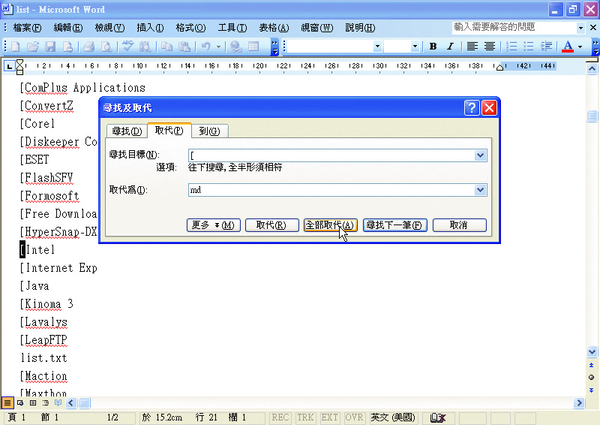Viewport: 600px width, 425px height.
Task: Run Spelling and Grammar check icon
Action: (127, 47)
